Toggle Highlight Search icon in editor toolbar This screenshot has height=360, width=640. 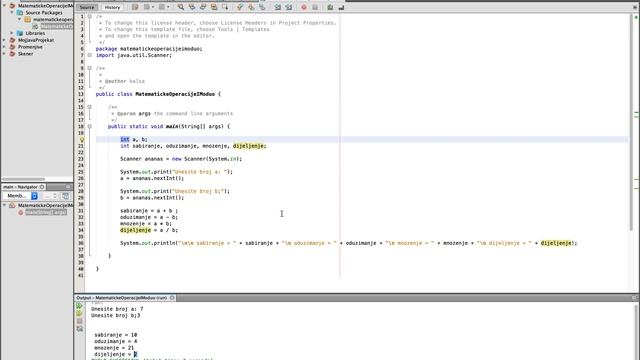tap(214, 7)
